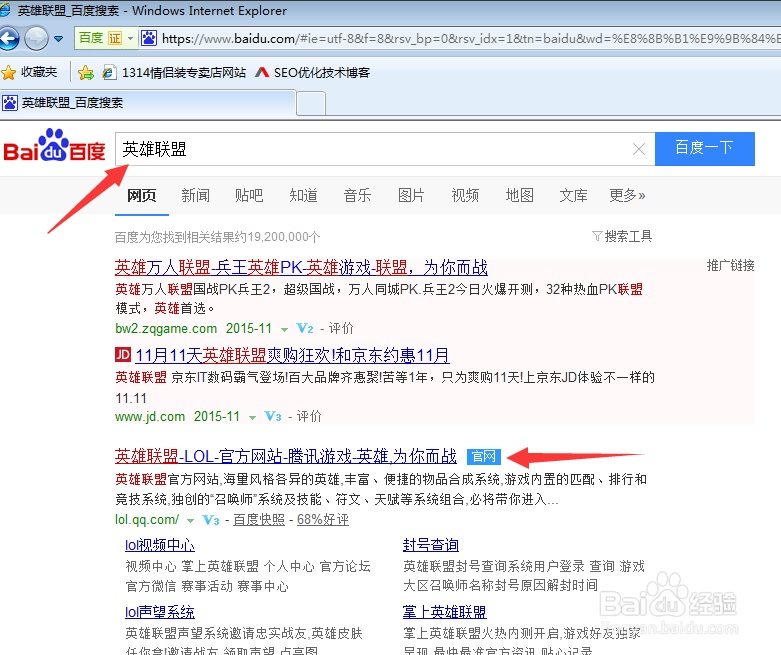Clear the search box with the X

(x=639, y=149)
